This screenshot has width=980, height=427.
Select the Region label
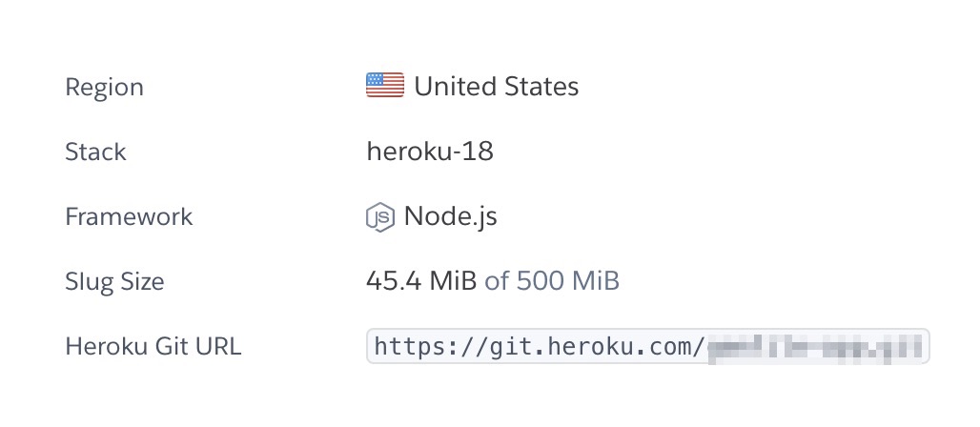coord(104,88)
